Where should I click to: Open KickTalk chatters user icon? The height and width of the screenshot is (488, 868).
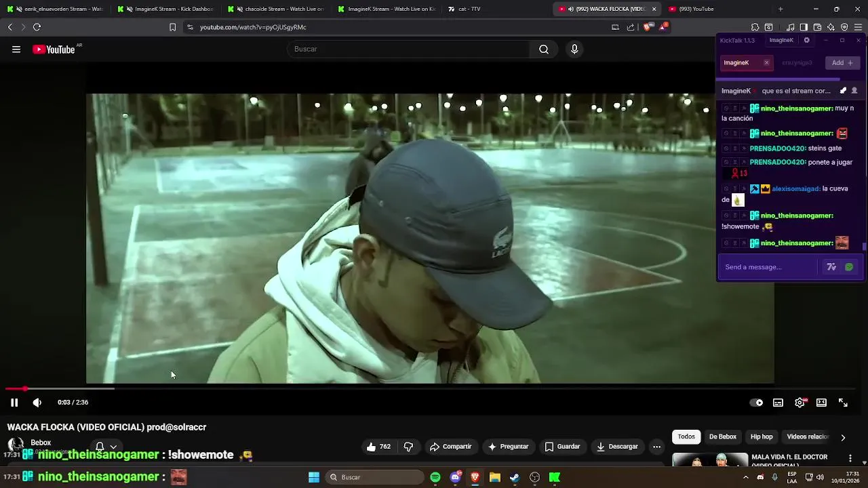point(854,91)
